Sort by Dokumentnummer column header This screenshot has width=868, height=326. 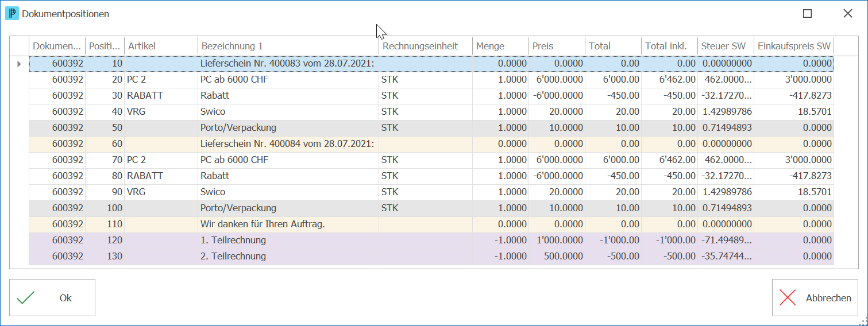(x=57, y=46)
